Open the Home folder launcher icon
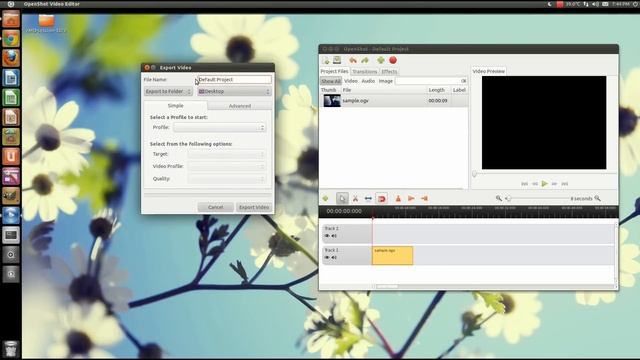This screenshot has width=640, height=360. point(11,20)
